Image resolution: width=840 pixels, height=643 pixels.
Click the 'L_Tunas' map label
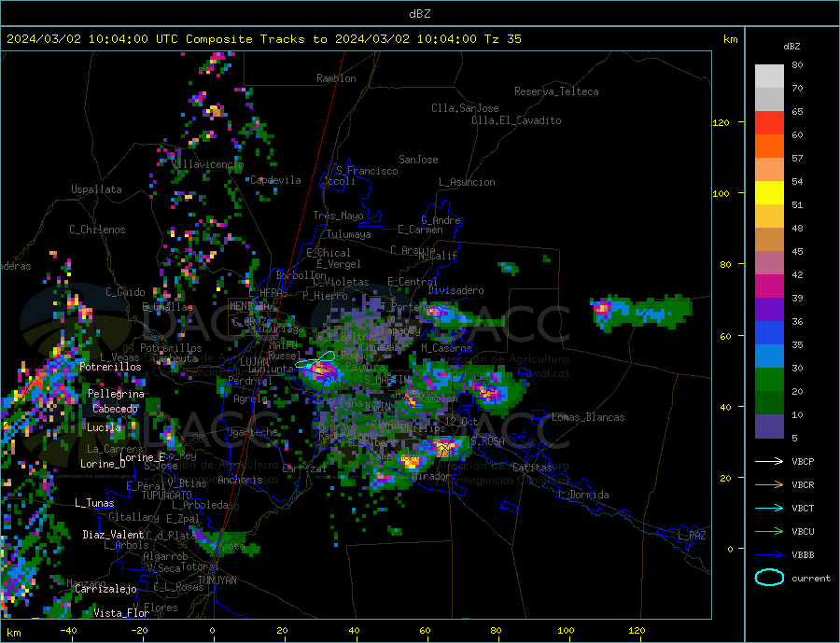point(94,503)
